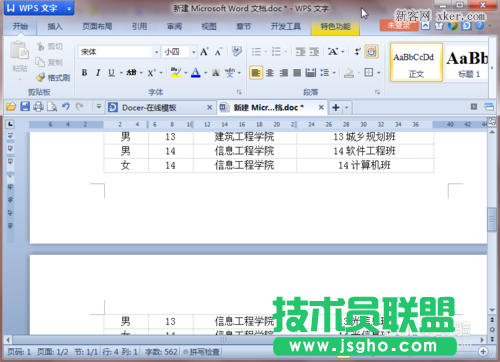Click 拼写检查 in status bar
Viewport: 500px width, 362px height.
(x=202, y=352)
